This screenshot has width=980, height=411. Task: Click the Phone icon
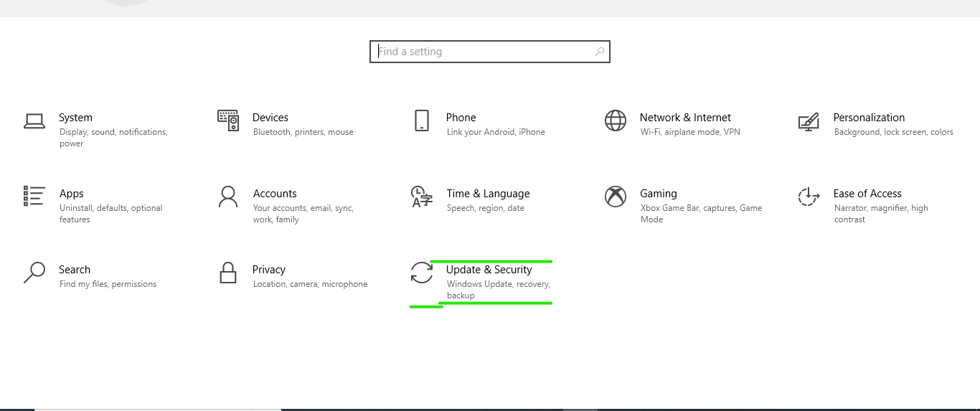422,121
